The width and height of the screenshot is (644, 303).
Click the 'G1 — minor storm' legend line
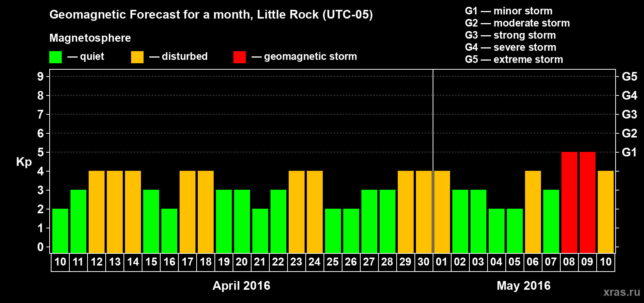(x=509, y=11)
